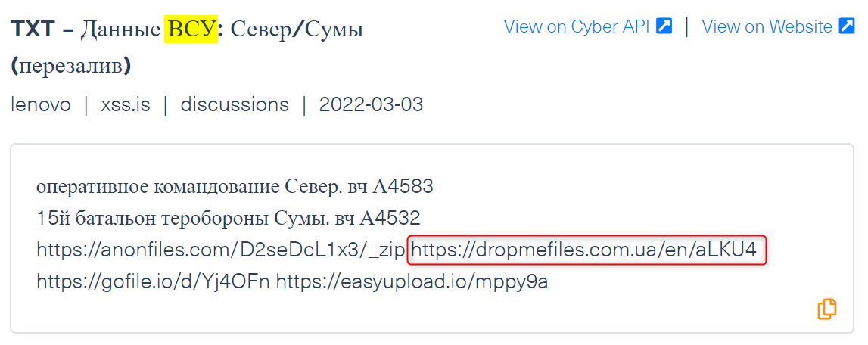Viewport: 868px width, 345px height.
Task: Click the TXT label in the title
Action: click(x=34, y=30)
